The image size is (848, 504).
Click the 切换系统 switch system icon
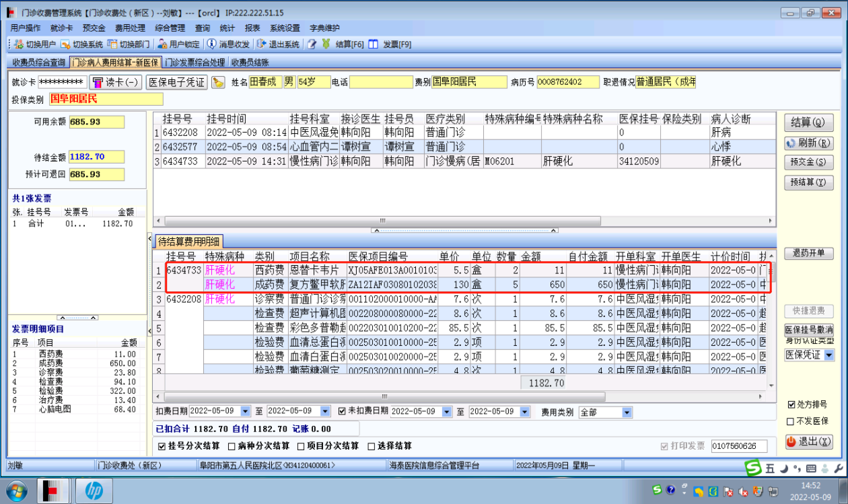coord(66,44)
